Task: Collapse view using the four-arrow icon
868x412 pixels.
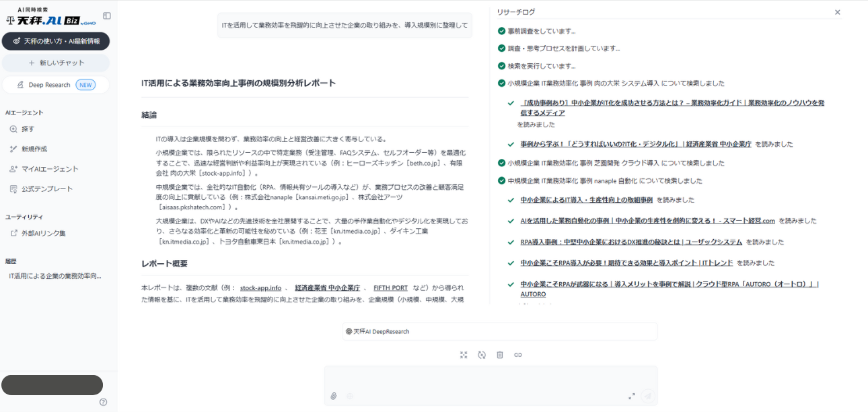Action: click(464, 355)
